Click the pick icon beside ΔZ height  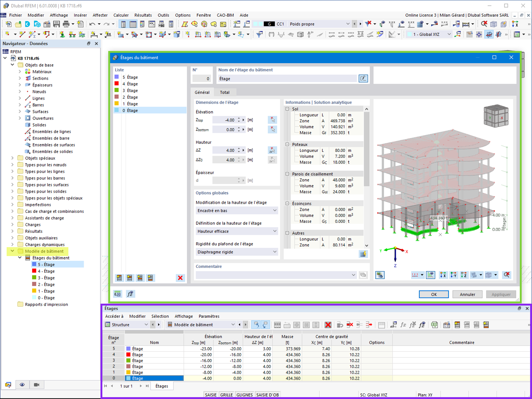point(272,150)
